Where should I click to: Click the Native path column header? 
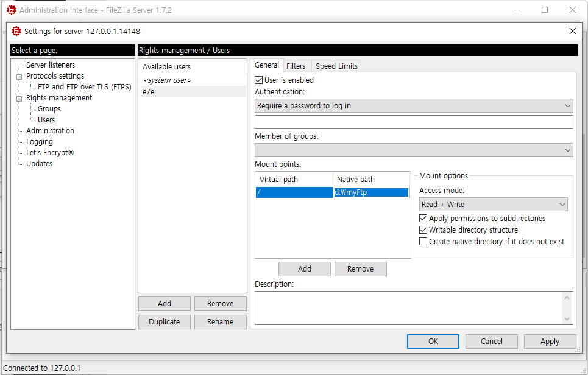(x=371, y=180)
